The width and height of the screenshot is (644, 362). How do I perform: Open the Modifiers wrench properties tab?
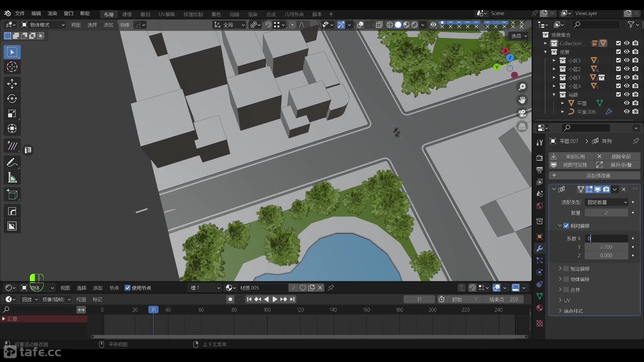[540, 248]
